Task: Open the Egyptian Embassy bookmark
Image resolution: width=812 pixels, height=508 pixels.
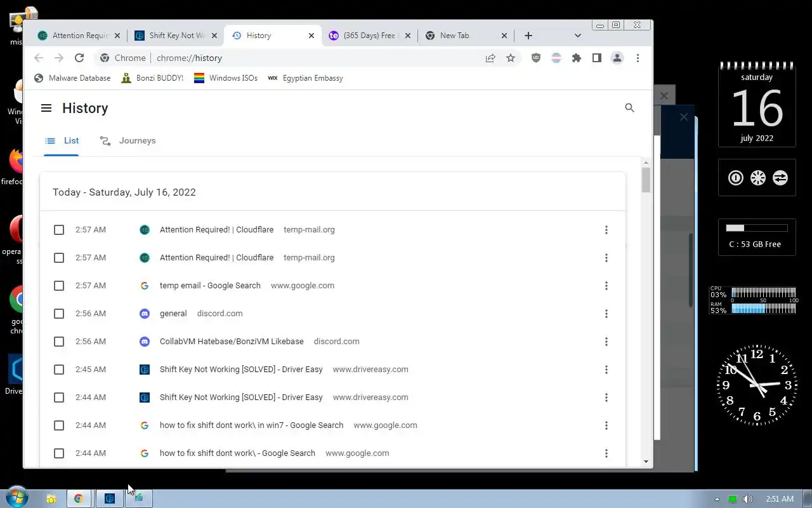Action: pyautogui.click(x=305, y=78)
